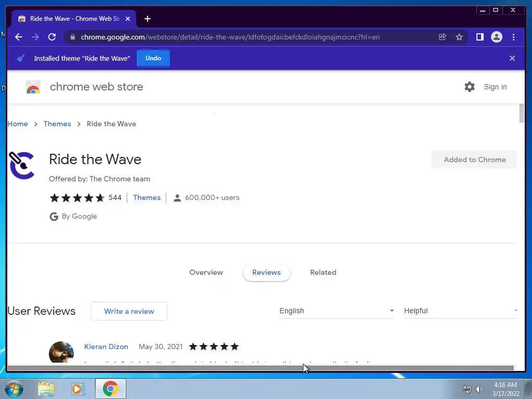532x399 pixels.
Task: Click the User Reviews heading
Action: (x=42, y=311)
